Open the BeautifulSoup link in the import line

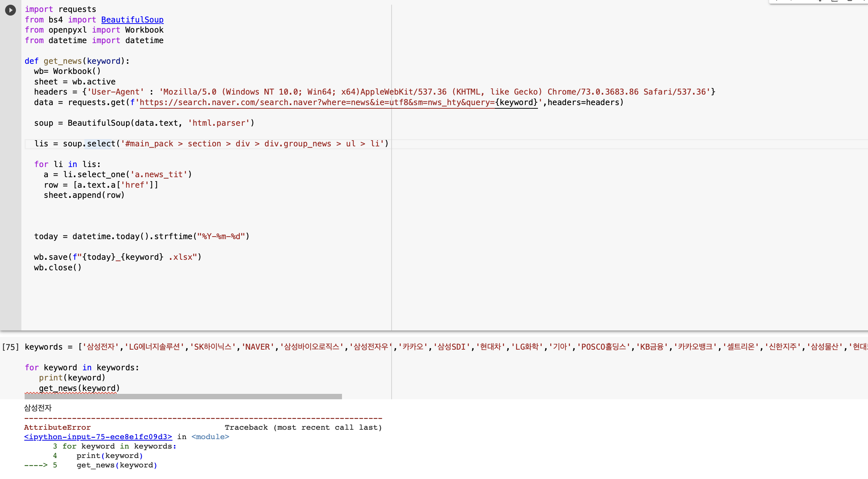click(x=132, y=20)
